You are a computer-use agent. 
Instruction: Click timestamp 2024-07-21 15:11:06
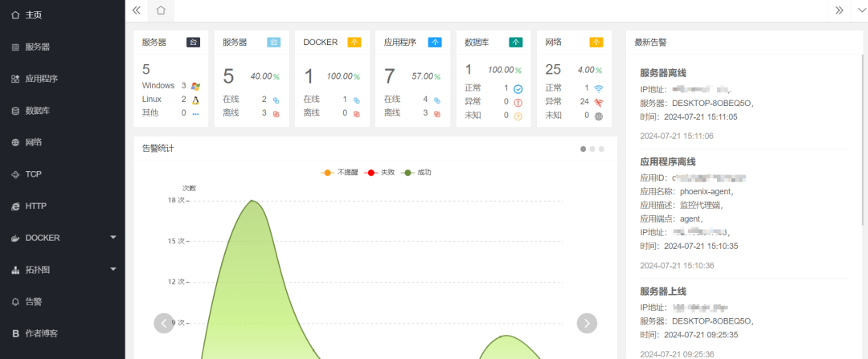click(677, 136)
